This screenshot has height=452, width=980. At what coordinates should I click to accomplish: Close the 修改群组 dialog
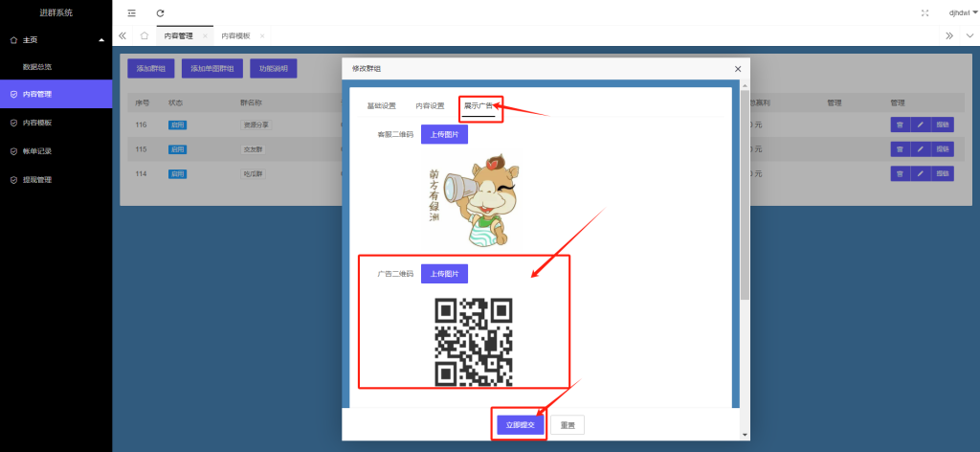pos(738,69)
